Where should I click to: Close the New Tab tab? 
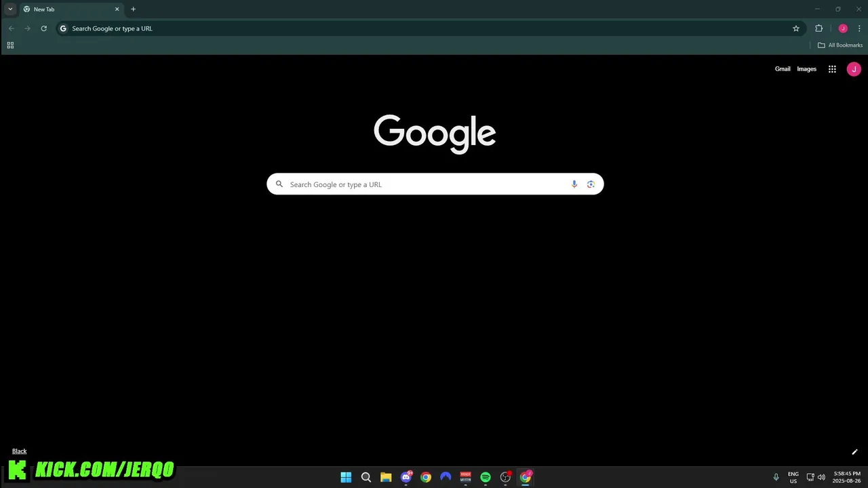117,9
